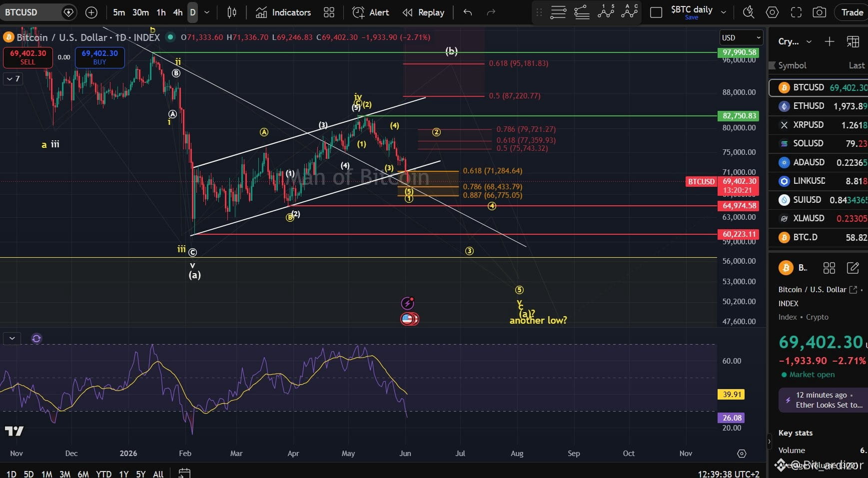This screenshot has width=868, height=478.
Task: Expand the time interval dropdown chevron
Action: click(x=207, y=12)
